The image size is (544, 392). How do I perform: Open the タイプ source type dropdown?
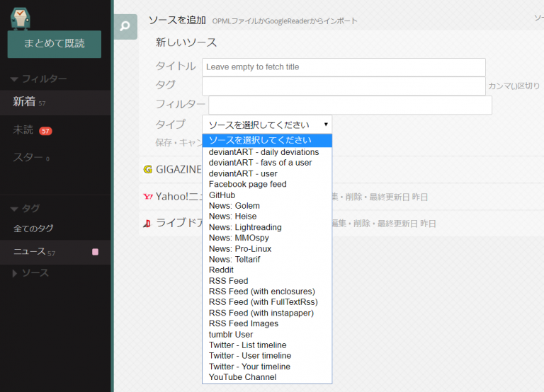point(267,125)
